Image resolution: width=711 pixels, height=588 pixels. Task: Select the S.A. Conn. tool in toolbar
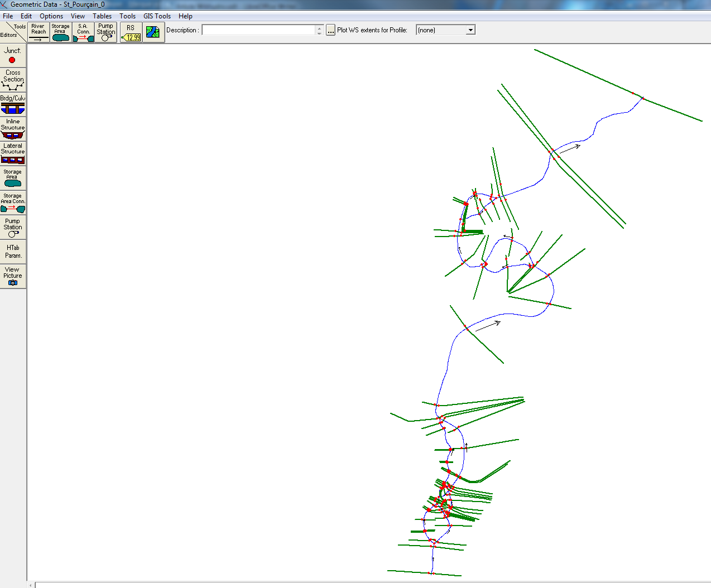[83, 32]
